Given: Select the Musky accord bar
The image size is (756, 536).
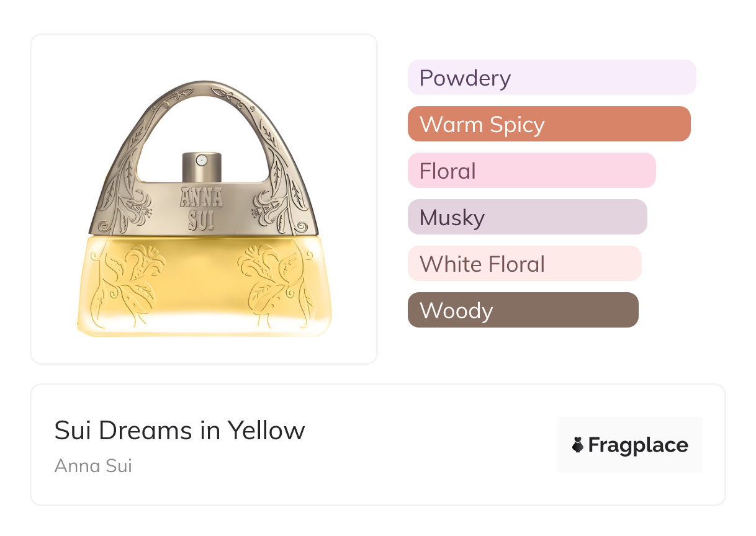Looking at the screenshot, I should click(527, 217).
